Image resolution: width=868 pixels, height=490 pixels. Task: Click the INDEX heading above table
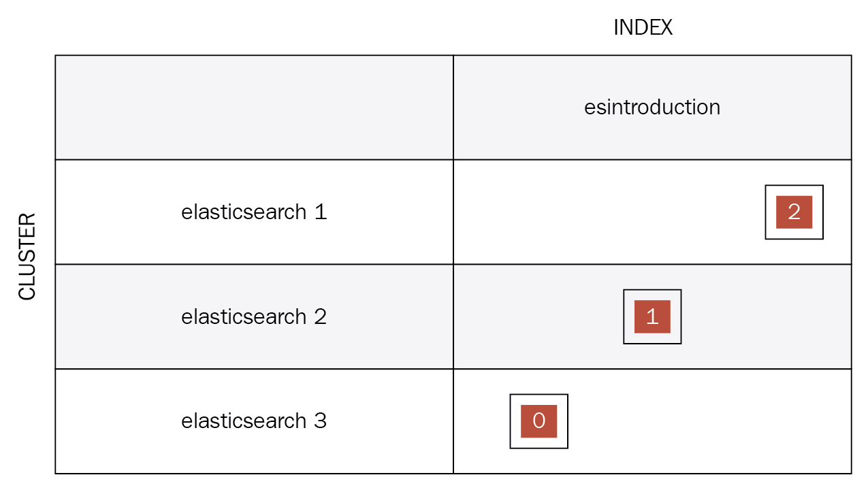pyautogui.click(x=643, y=27)
